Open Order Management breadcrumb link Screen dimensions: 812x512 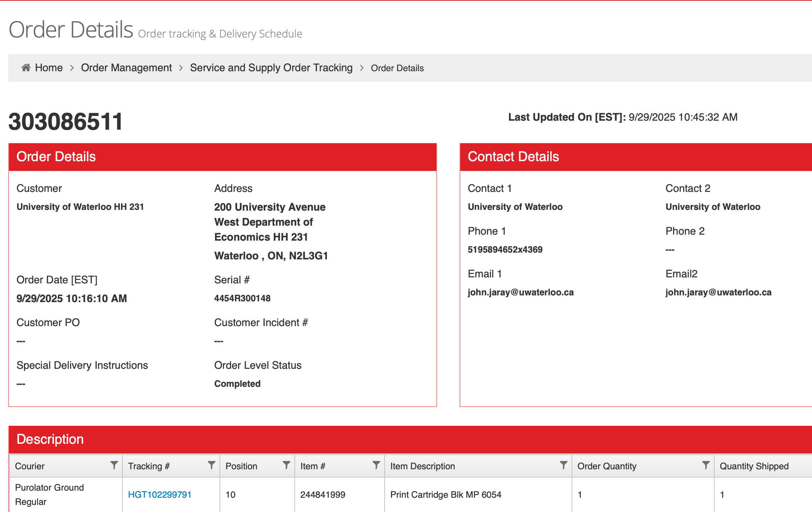[126, 68]
